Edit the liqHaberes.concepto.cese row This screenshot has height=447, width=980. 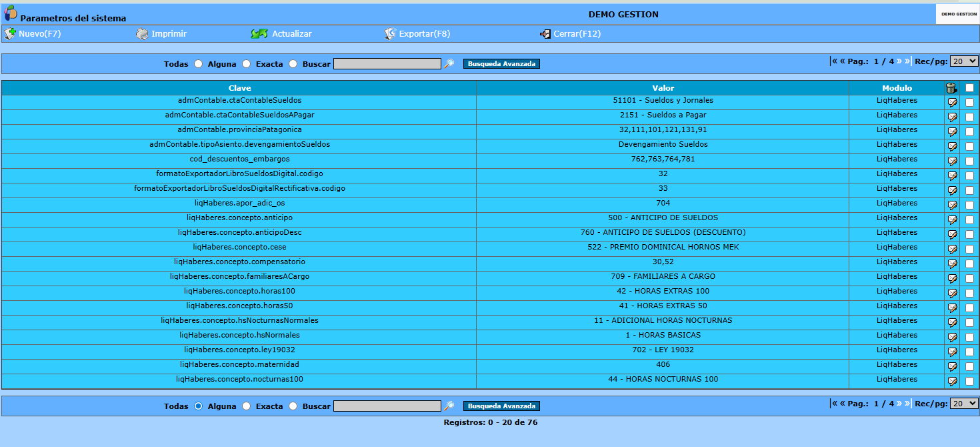pyautogui.click(x=952, y=250)
